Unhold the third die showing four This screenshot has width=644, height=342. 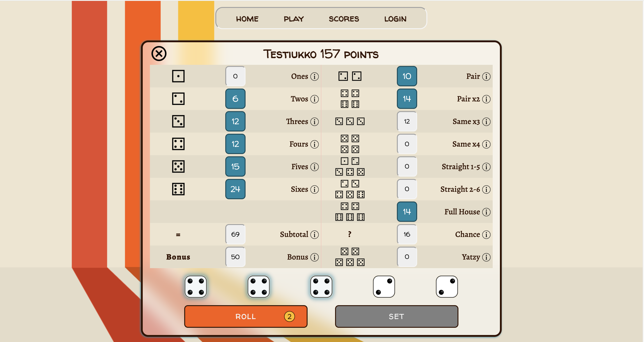click(x=321, y=286)
